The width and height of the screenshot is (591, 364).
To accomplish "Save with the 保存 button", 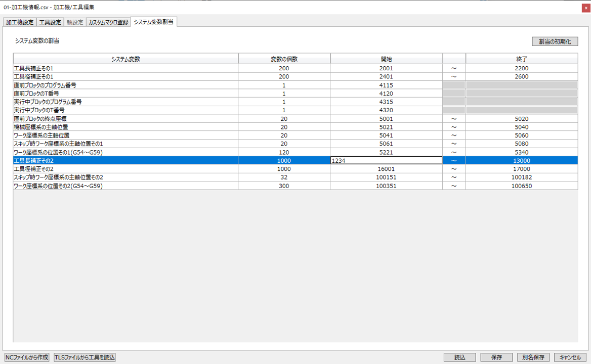I will (496, 357).
